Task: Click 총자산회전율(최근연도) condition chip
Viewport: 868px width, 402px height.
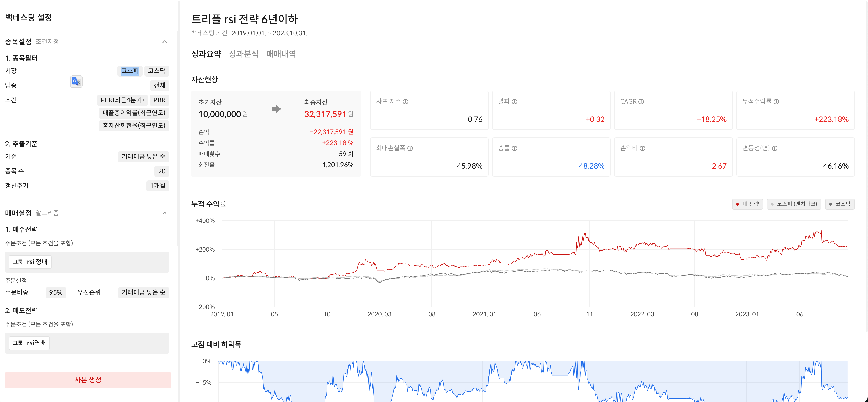Action: pos(134,126)
